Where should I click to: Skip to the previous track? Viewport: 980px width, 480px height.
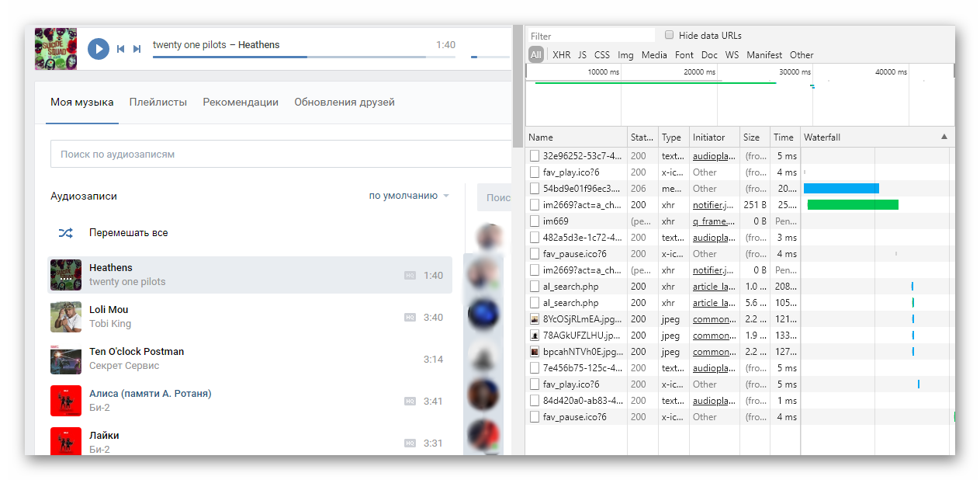[x=120, y=49]
